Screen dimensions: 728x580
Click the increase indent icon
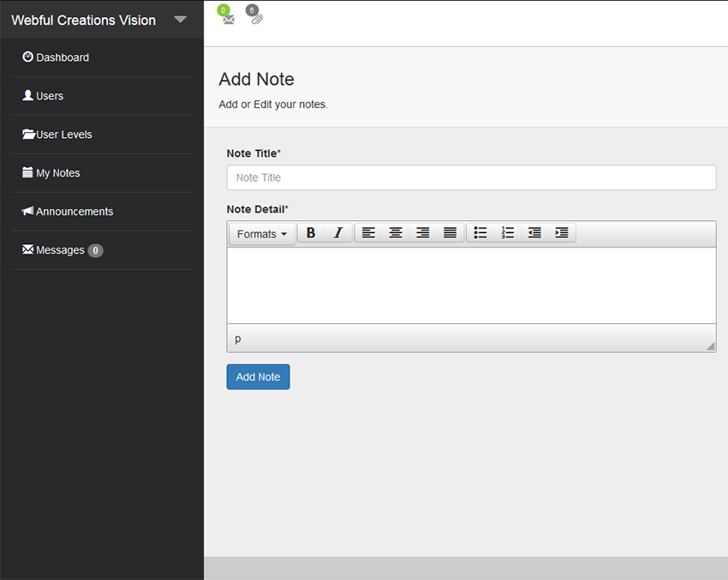pos(561,232)
